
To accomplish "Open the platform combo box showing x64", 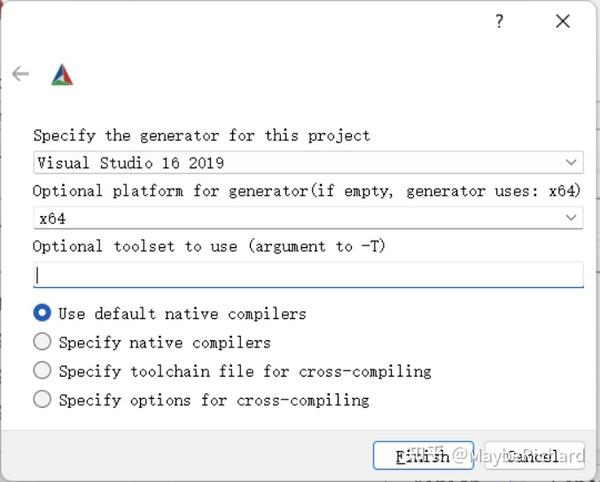I will pyautogui.click(x=308, y=218).
